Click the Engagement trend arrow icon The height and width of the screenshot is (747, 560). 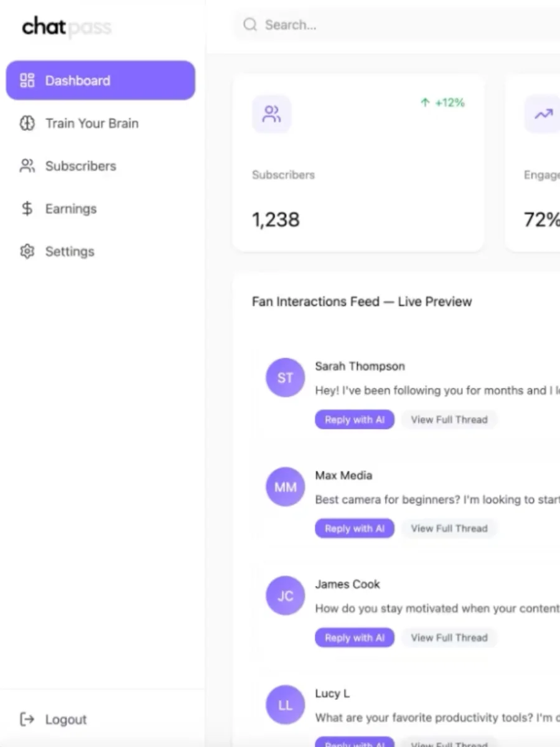click(x=543, y=114)
